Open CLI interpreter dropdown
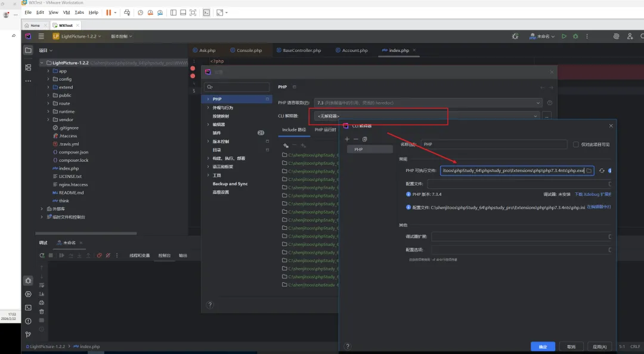Viewport: 644px width, 354px height. pos(427,116)
